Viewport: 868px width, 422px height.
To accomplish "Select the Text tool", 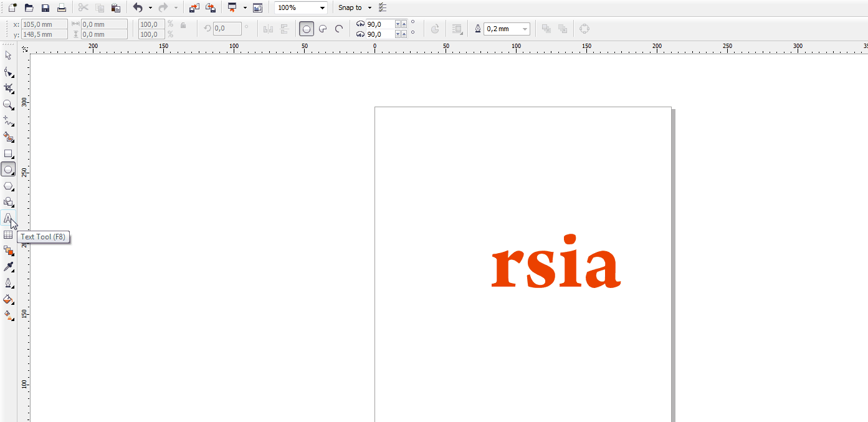I will (8, 218).
